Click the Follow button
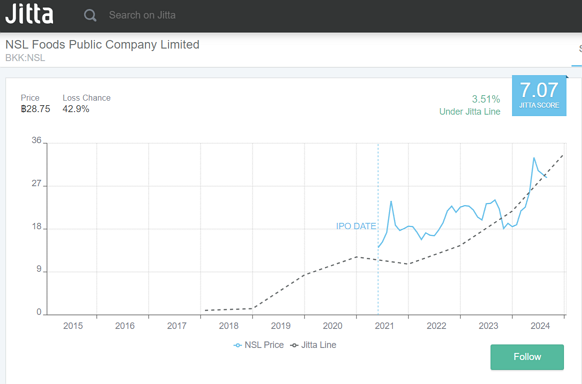Image resolution: width=582 pixels, height=384 pixels. [x=527, y=357]
